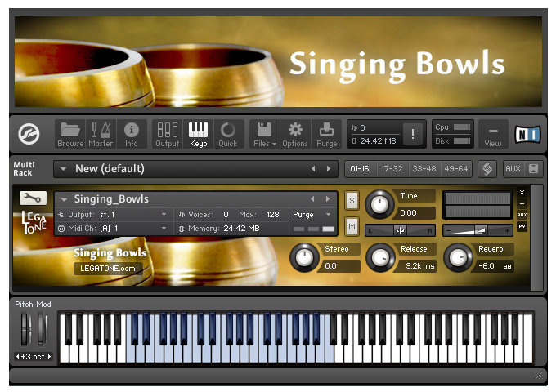Click the toolbar Purge button
The width and height of the screenshot is (556, 392).
point(326,134)
